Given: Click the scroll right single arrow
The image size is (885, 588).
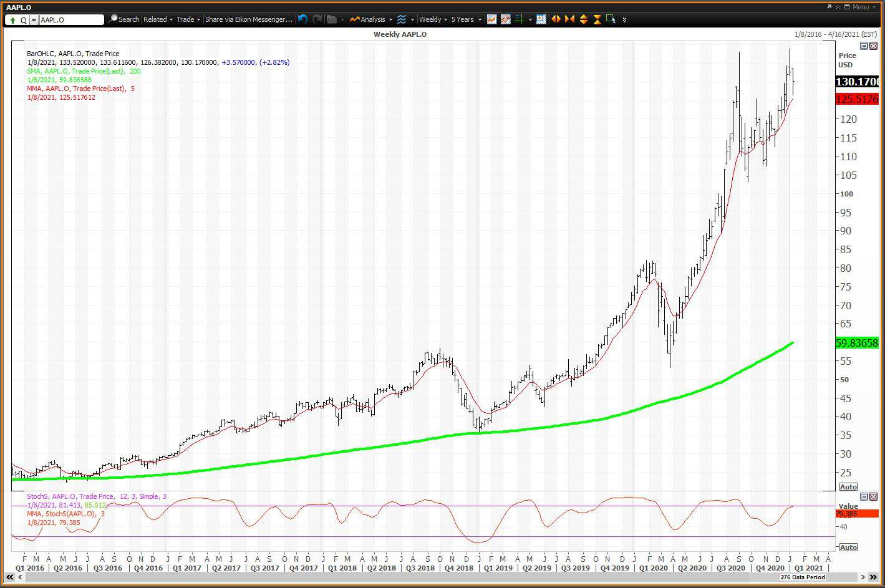Looking at the screenshot, I should (x=864, y=577).
